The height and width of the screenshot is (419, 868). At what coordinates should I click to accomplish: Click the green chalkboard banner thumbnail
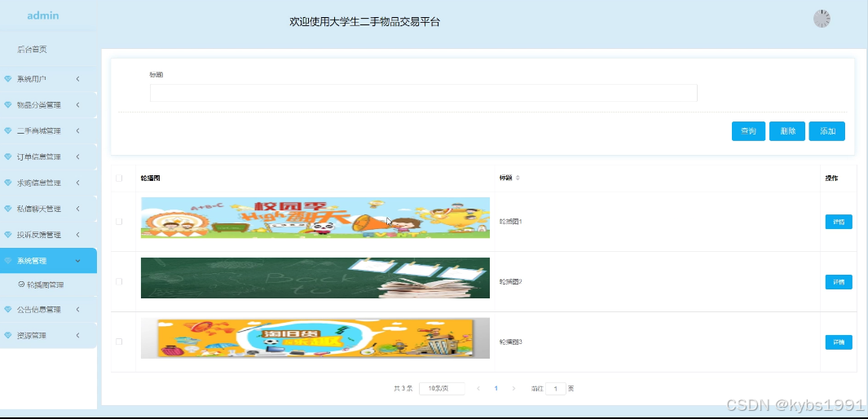click(x=315, y=278)
